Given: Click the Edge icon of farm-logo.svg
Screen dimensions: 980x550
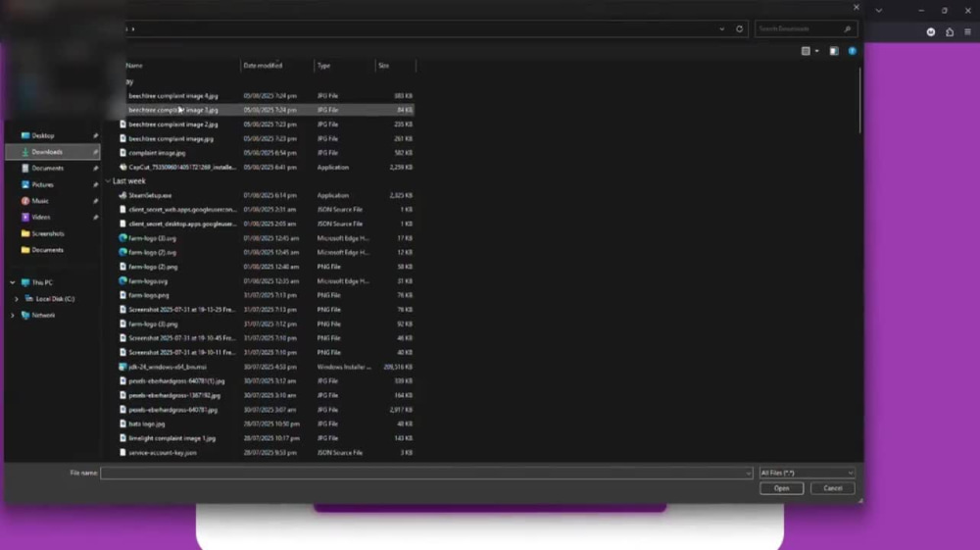Looking at the screenshot, I should pyautogui.click(x=122, y=281).
